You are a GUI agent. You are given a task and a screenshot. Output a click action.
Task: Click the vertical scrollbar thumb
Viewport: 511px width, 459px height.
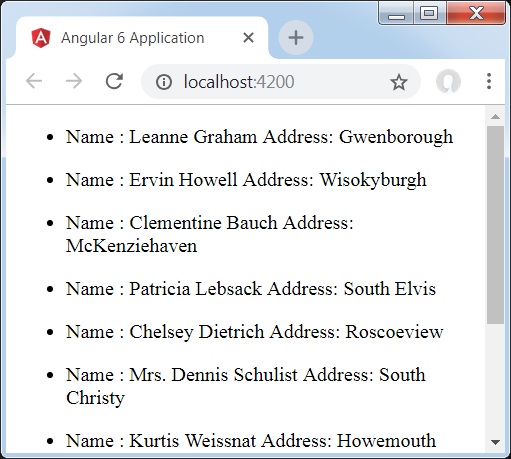tap(495, 225)
